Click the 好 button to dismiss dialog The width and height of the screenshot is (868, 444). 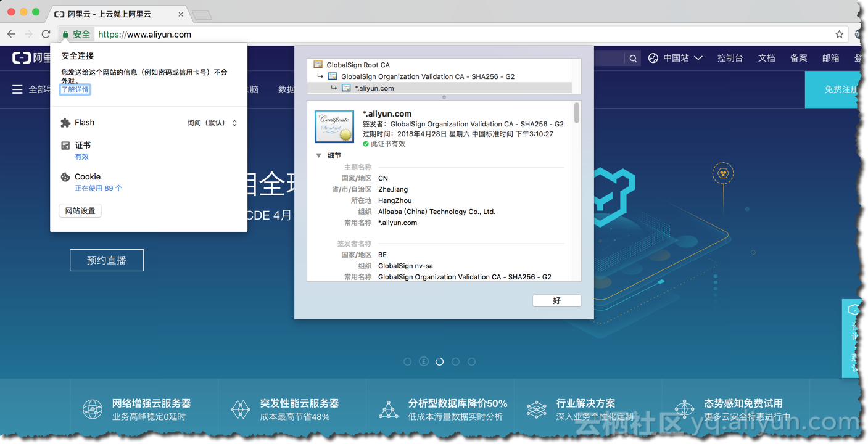(x=556, y=300)
